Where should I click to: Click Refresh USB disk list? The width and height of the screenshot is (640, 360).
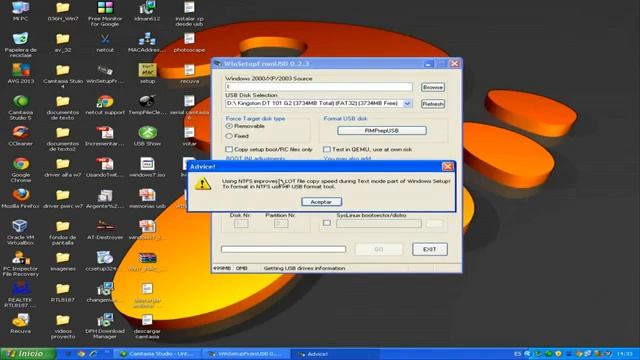(x=433, y=104)
